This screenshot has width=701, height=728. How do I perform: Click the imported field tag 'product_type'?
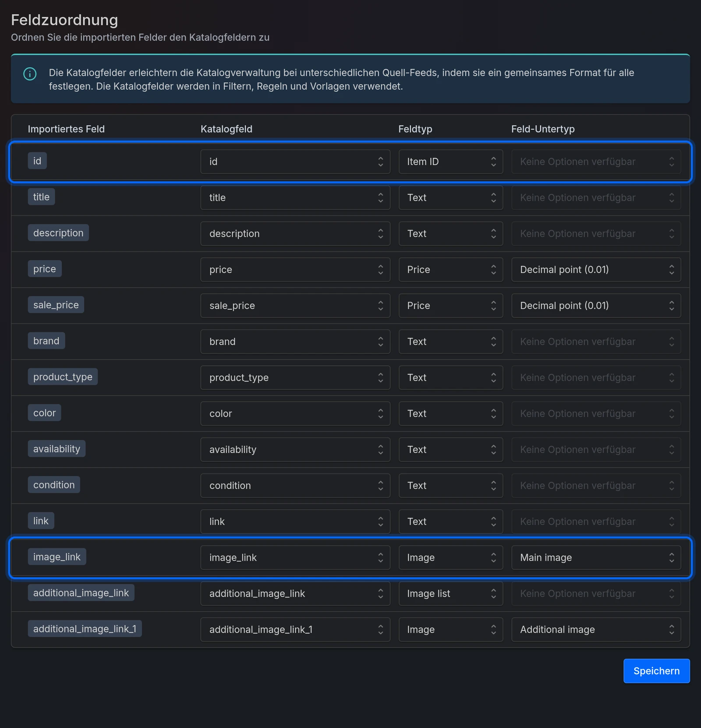click(63, 377)
